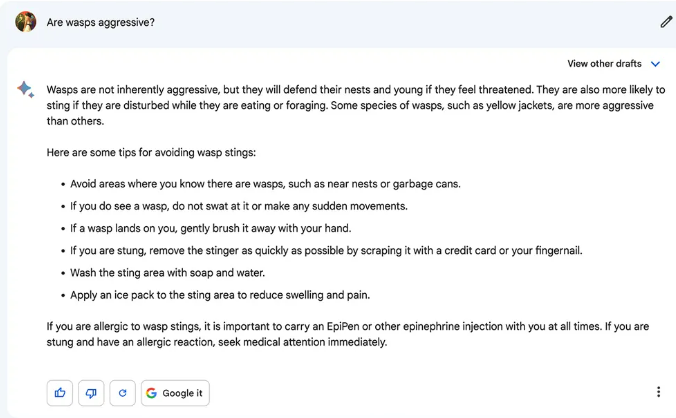
Task: Click the paragraph starting "Wasps are not inherently aggressive"
Action: click(x=356, y=105)
